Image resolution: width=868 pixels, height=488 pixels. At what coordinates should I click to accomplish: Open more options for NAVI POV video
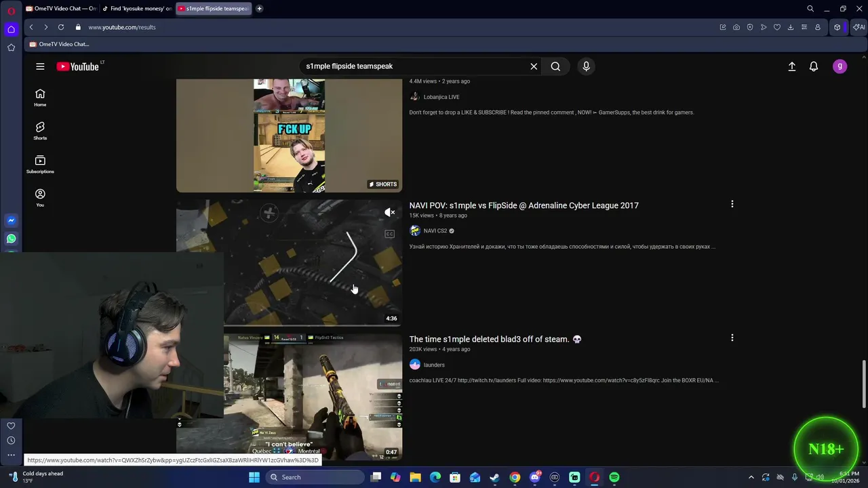click(732, 204)
